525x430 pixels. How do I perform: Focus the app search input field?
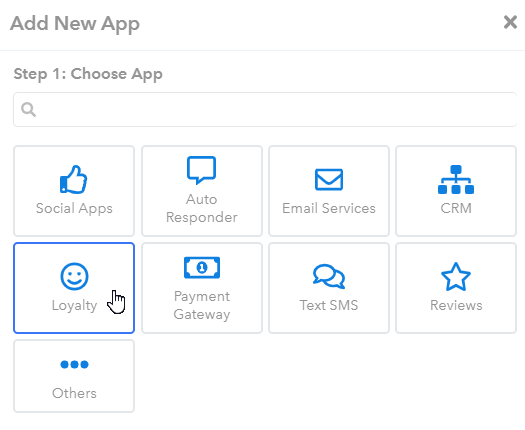tap(265, 110)
